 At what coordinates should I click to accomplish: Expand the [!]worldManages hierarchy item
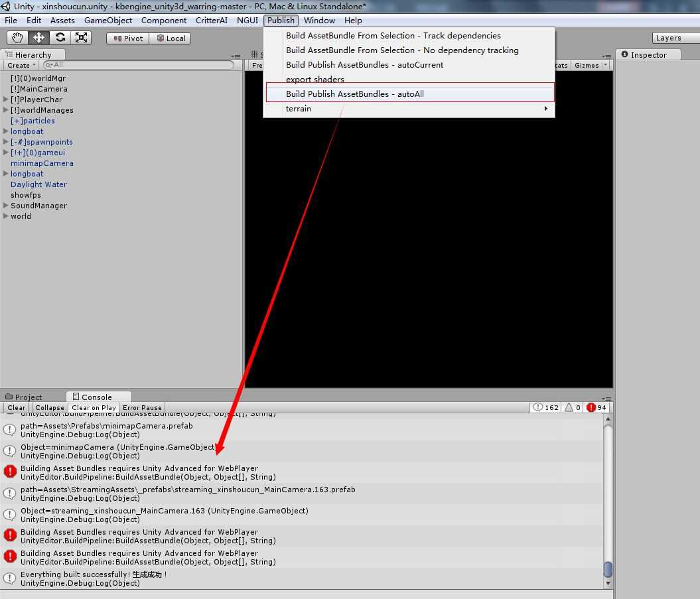click(6, 110)
